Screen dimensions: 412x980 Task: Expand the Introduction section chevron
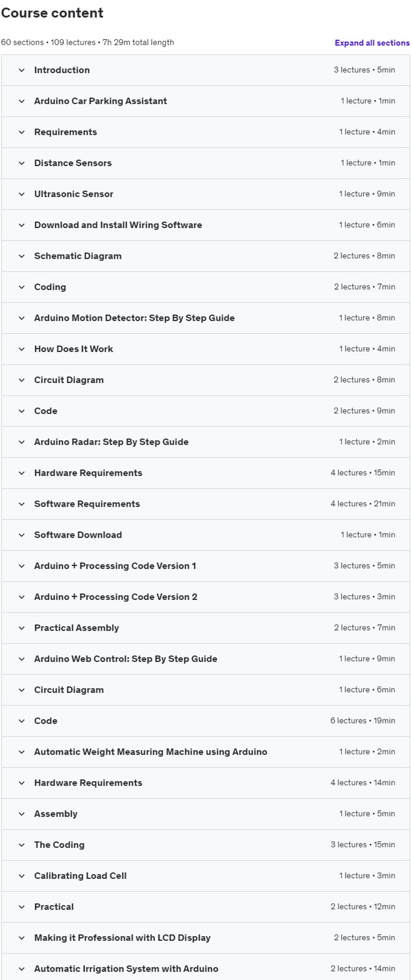coord(22,70)
